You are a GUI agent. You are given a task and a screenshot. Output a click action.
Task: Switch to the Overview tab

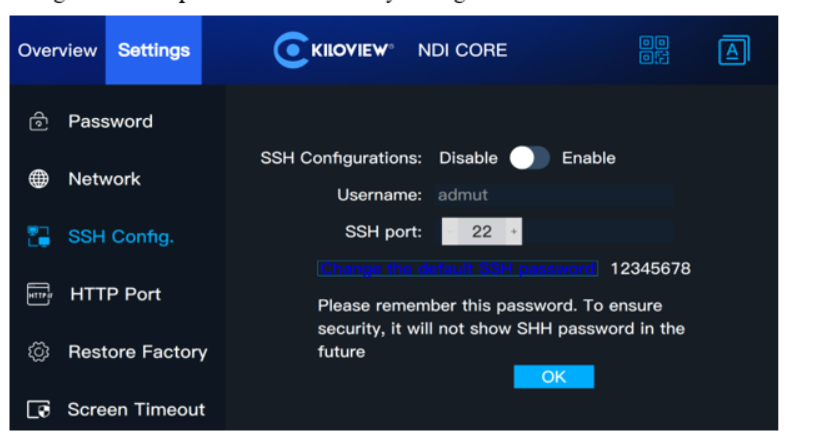click(x=57, y=50)
